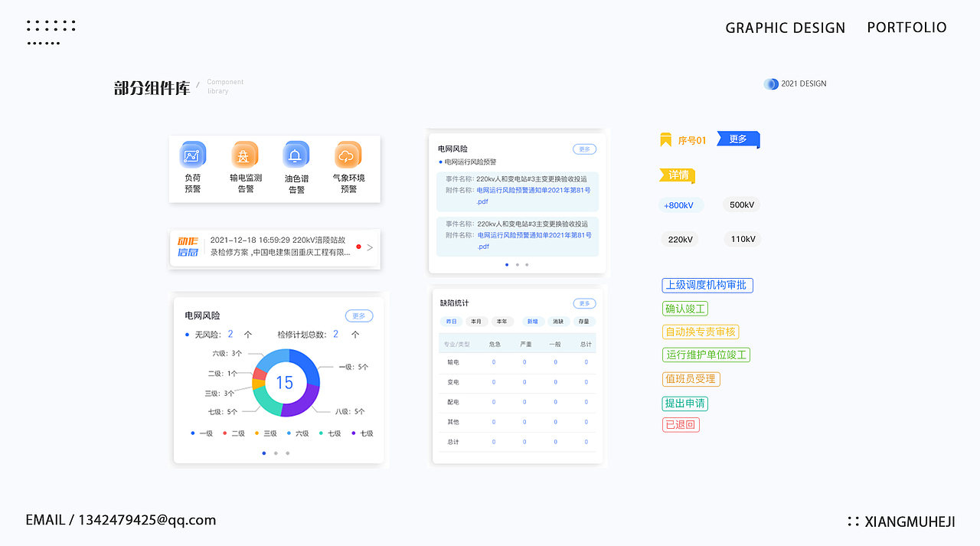Click the email address 1342479425@qq.com

click(x=147, y=520)
